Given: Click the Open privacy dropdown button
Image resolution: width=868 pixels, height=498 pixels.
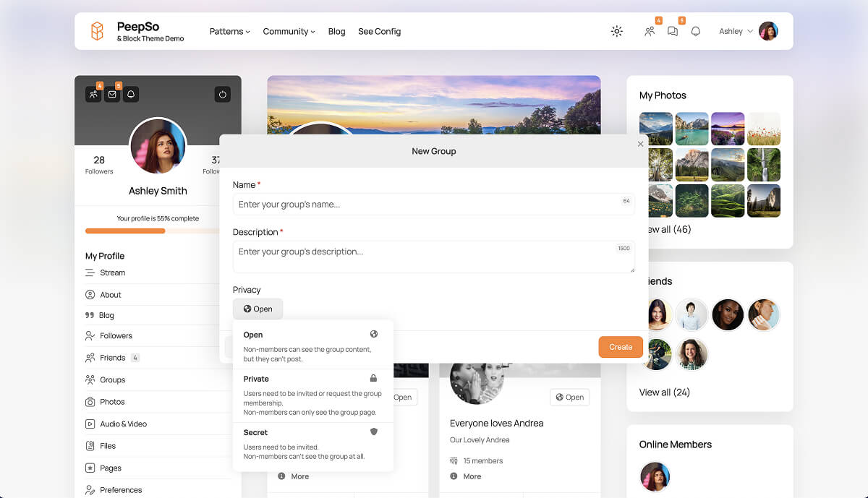Looking at the screenshot, I should [258, 309].
